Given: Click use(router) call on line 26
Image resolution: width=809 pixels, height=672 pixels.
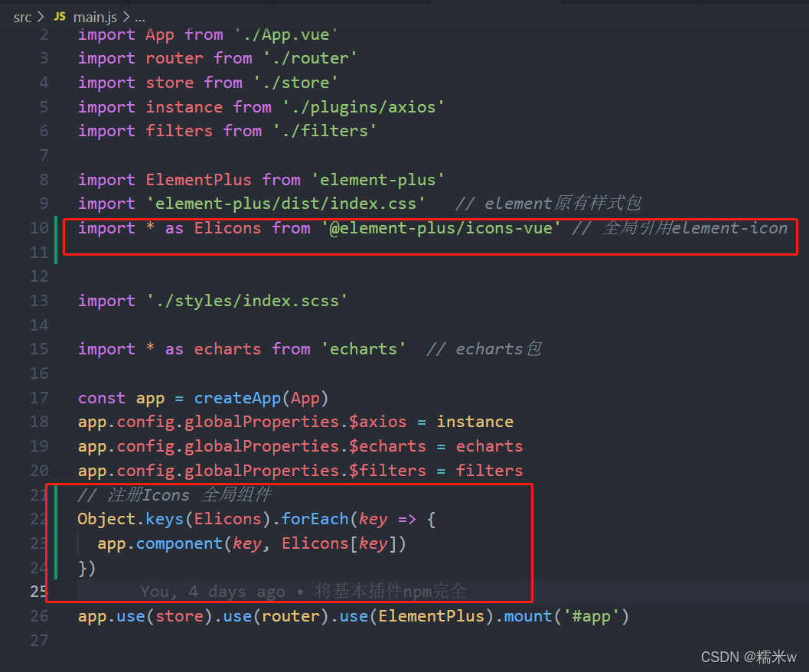Looking at the screenshot, I should click(x=276, y=615).
